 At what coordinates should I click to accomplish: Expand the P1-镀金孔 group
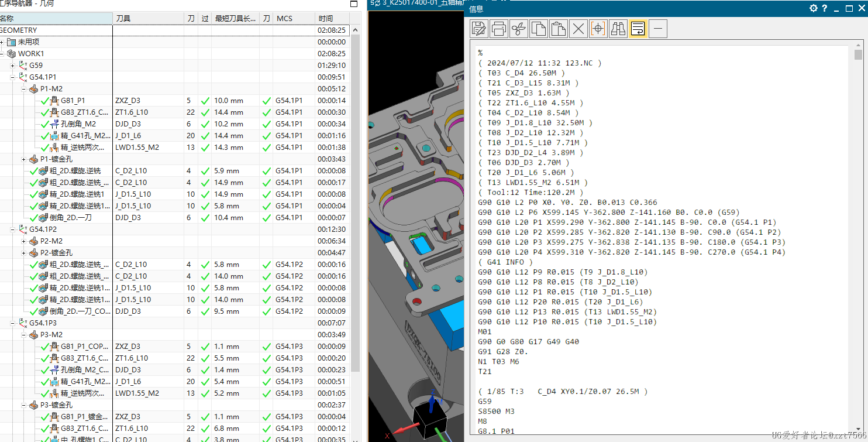(24, 159)
